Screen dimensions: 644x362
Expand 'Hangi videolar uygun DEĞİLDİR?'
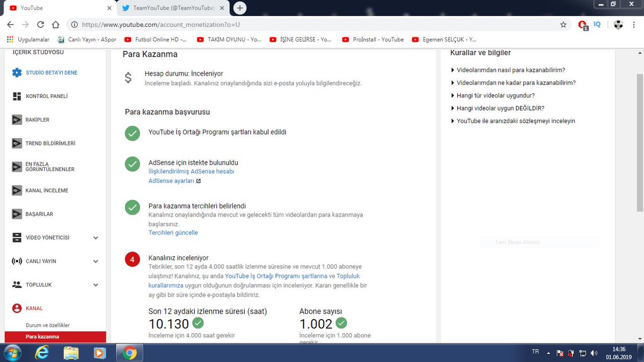pyautogui.click(x=497, y=108)
